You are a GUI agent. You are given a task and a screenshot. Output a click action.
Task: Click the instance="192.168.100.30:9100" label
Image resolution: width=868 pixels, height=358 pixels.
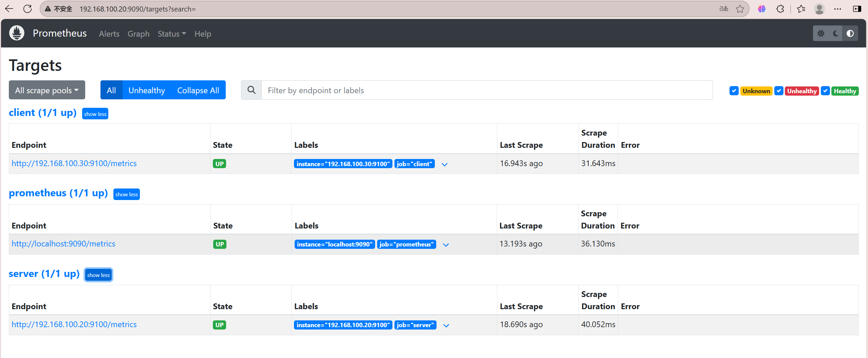[x=343, y=164]
